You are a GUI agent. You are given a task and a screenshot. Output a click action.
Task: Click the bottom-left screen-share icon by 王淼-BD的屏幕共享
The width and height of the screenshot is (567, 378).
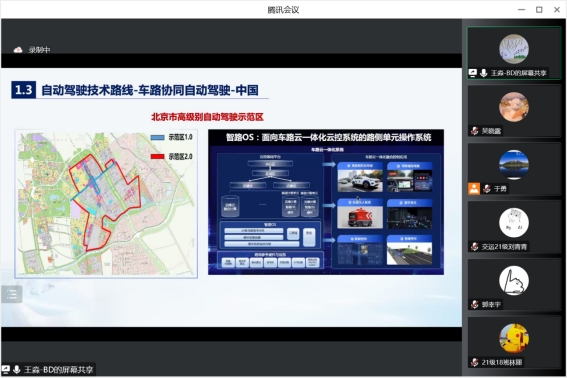click(6, 369)
